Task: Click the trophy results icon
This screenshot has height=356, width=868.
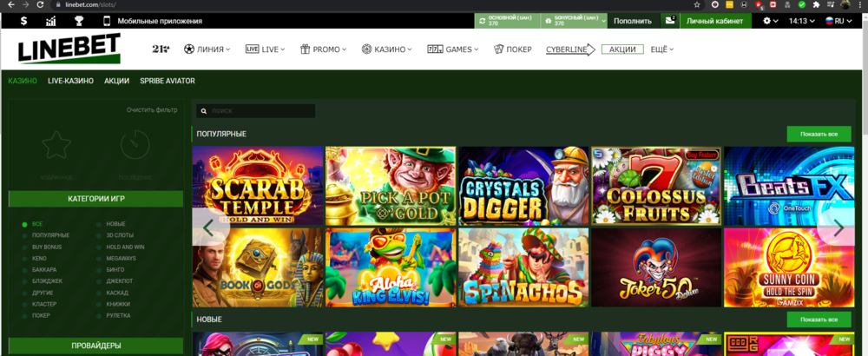Action: [79, 21]
